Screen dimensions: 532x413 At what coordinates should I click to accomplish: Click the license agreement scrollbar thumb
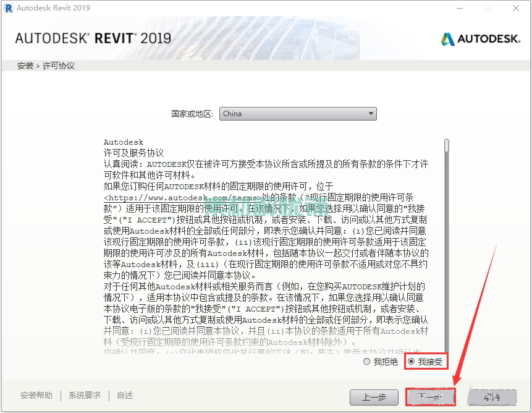click(x=447, y=145)
